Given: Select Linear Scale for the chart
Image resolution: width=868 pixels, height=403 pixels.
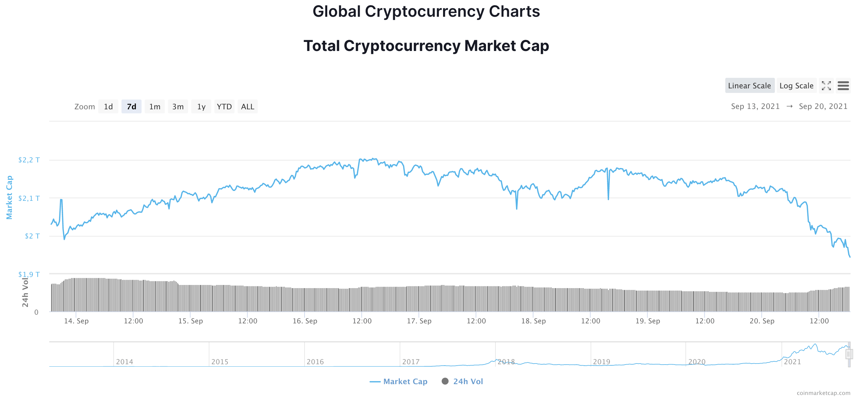Looking at the screenshot, I should (x=750, y=86).
